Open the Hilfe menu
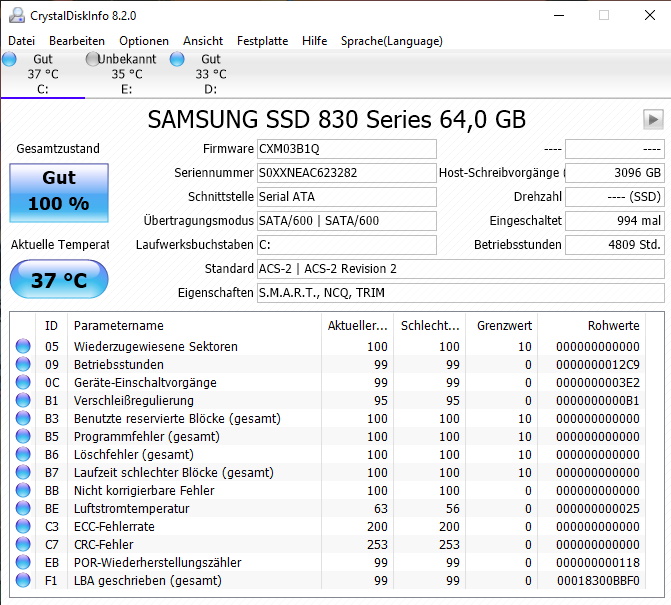The image size is (671, 605). [x=315, y=41]
